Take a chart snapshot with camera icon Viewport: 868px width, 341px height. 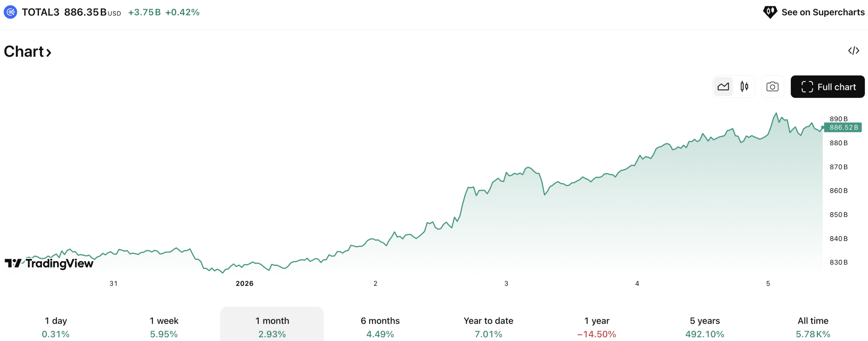(772, 87)
